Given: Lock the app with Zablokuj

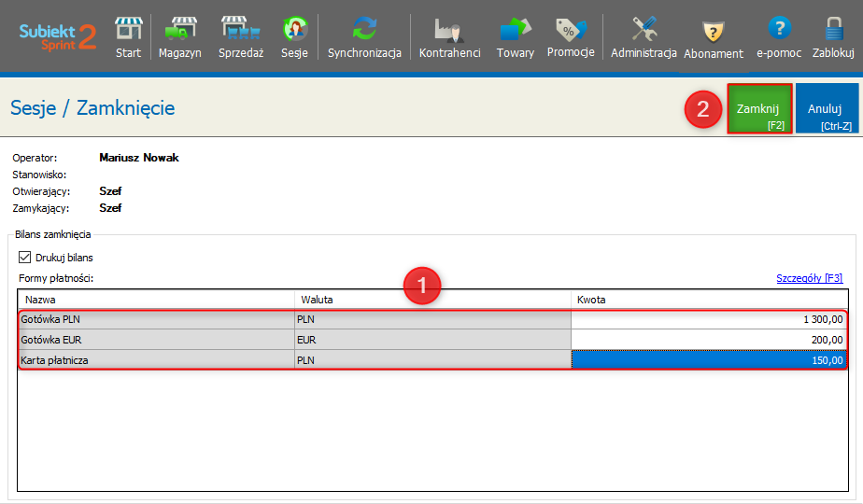Looking at the screenshot, I should [x=833, y=37].
